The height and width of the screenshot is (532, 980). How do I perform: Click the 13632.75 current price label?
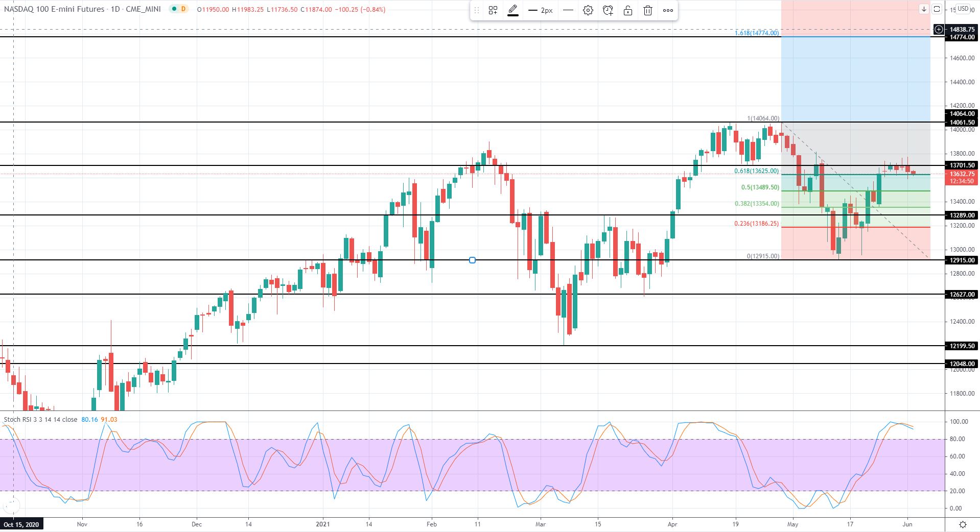tap(962, 174)
